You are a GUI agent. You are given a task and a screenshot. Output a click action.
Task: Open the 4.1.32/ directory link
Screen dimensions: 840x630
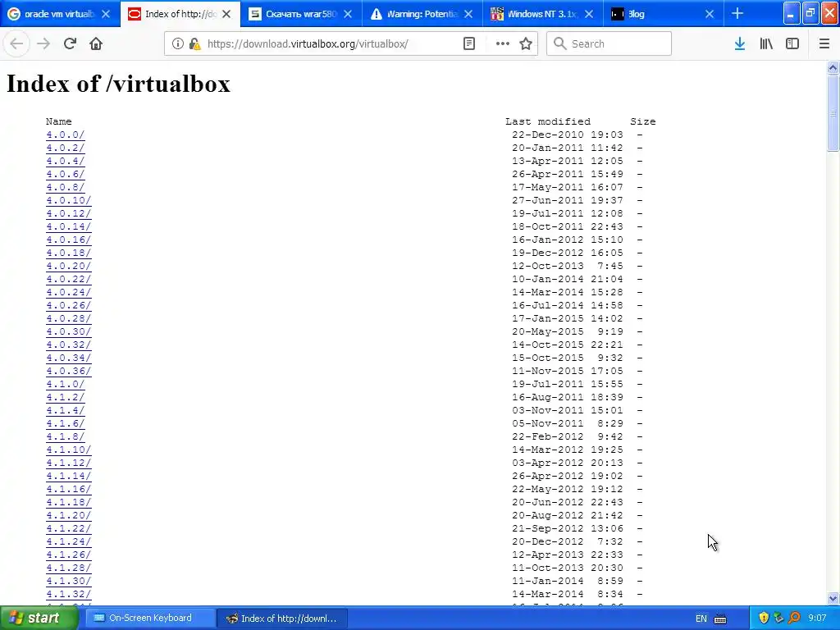[69, 594]
